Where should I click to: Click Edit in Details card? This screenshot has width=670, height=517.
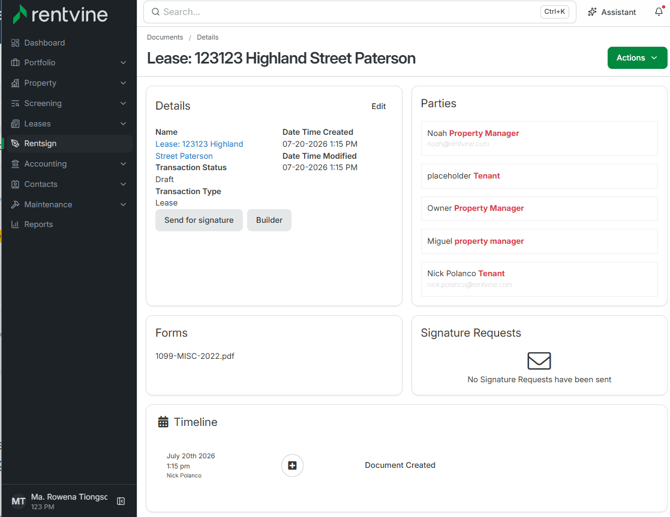[379, 106]
